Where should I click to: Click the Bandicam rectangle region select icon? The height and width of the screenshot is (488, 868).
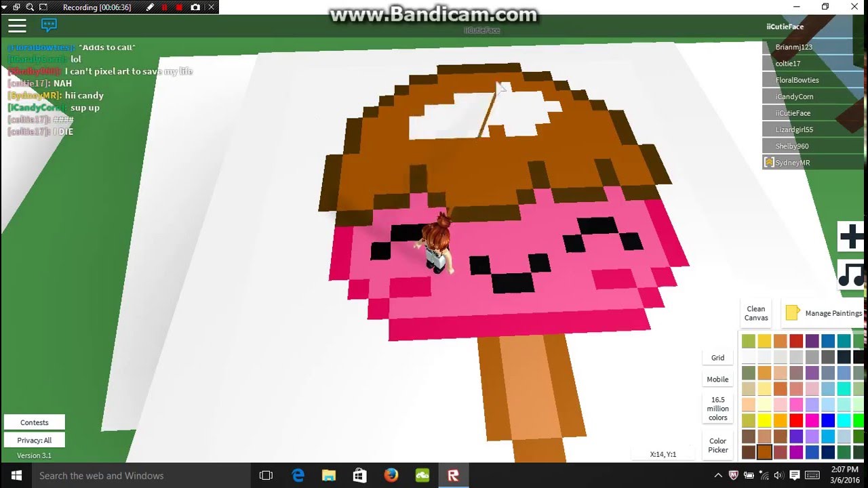click(43, 7)
